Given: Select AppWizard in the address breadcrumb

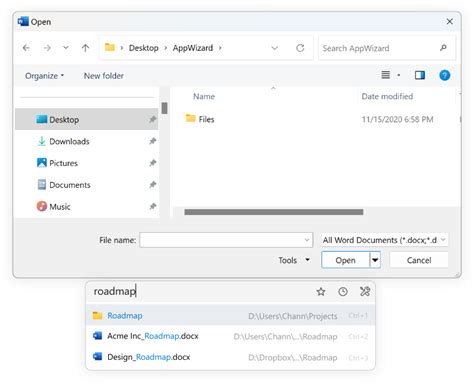Looking at the screenshot, I should point(193,48).
